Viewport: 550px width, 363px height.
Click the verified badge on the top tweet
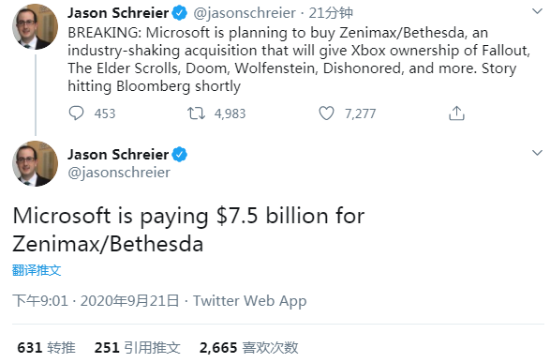tap(179, 13)
